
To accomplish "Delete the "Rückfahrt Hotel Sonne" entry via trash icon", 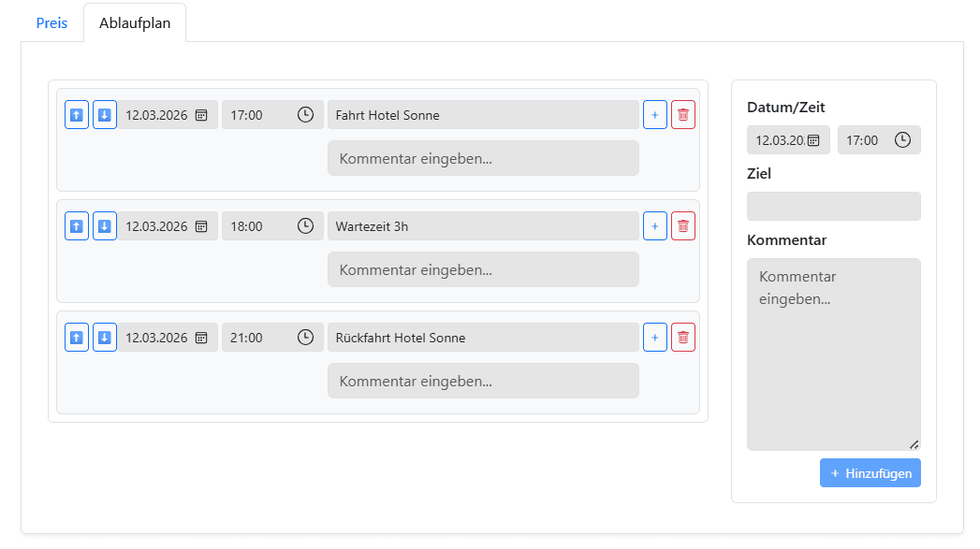I will coord(682,337).
